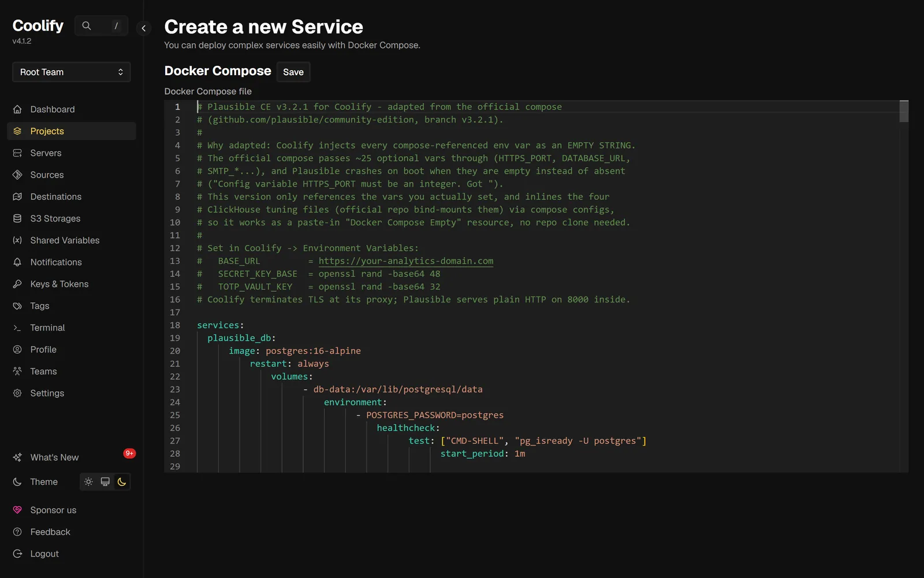
Task: Click 'start_period: 1m' line
Action: 483,454
